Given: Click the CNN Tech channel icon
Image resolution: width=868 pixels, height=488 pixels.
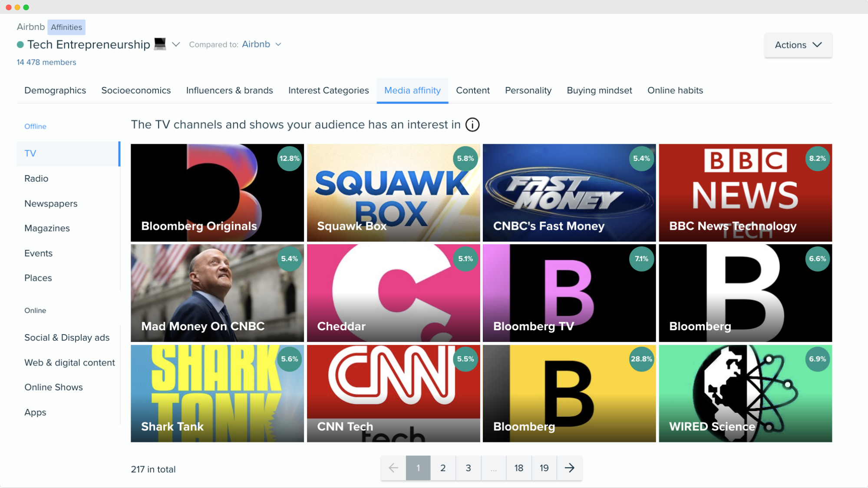Looking at the screenshot, I should pos(393,394).
